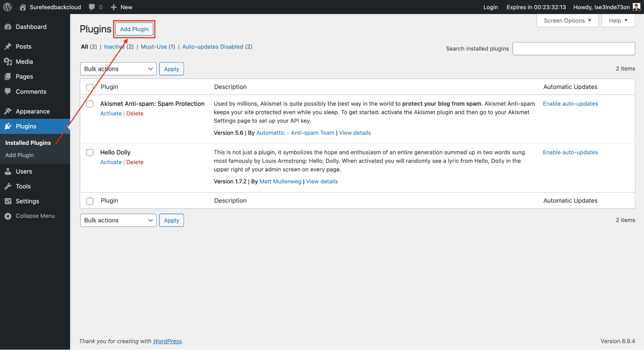Toggle the select-all checkbox in the table header
Viewport: 644px width, 350px height.
pyautogui.click(x=90, y=87)
